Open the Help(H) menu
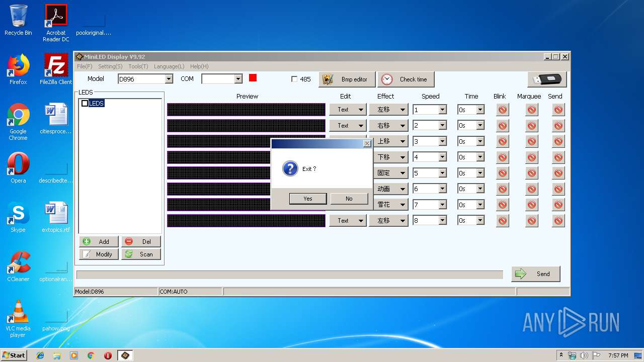The image size is (644, 362). (x=199, y=66)
